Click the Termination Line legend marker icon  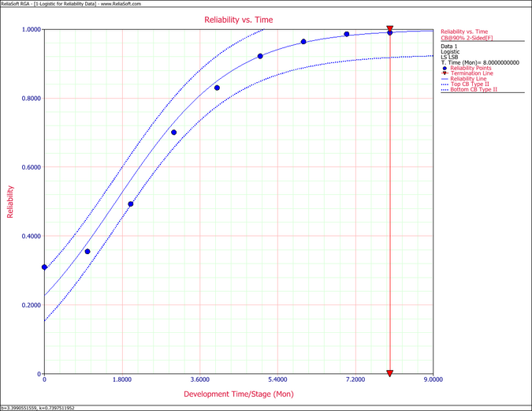tap(445, 74)
